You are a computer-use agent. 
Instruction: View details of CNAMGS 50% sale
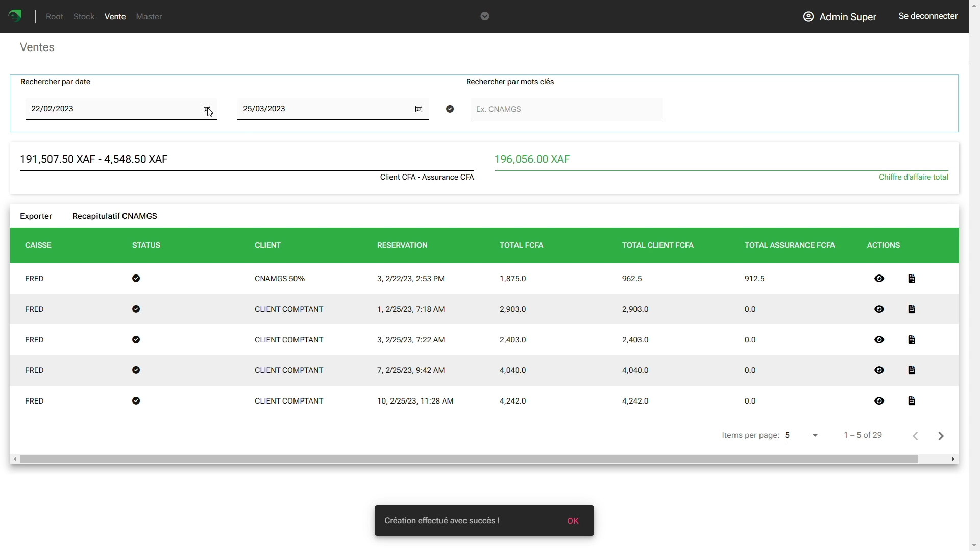coord(879,279)
